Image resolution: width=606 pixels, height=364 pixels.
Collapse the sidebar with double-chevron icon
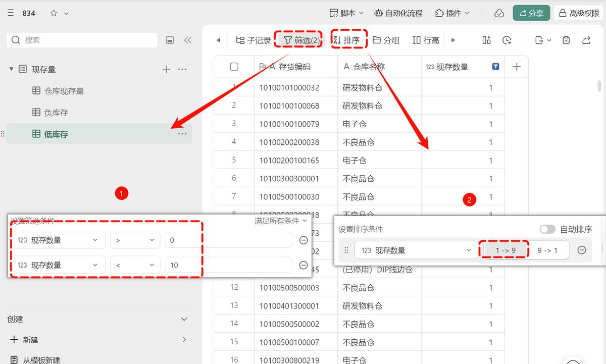click(x=187, y=40)
